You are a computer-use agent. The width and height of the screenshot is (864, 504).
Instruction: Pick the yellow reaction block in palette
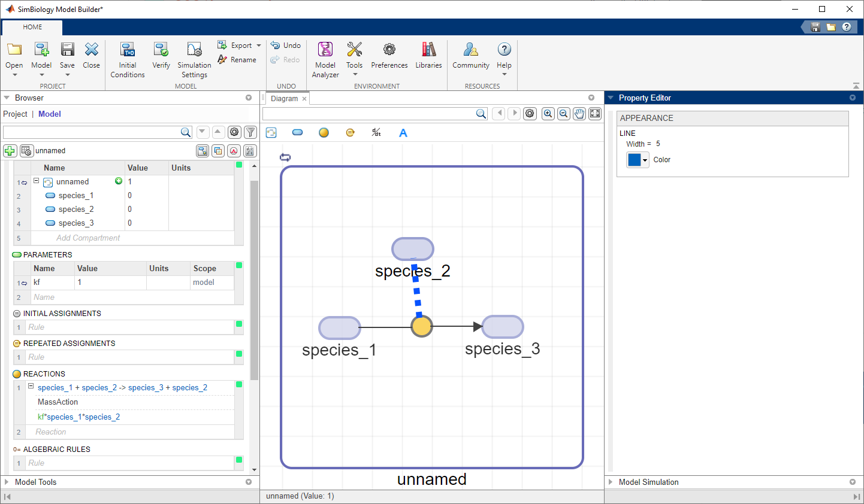tap(324, 133)
